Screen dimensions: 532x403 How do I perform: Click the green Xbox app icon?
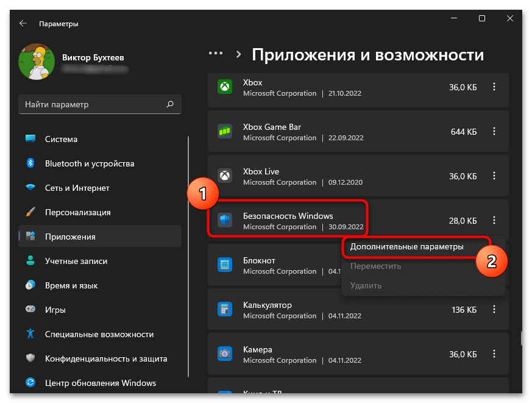coord(225,87)
